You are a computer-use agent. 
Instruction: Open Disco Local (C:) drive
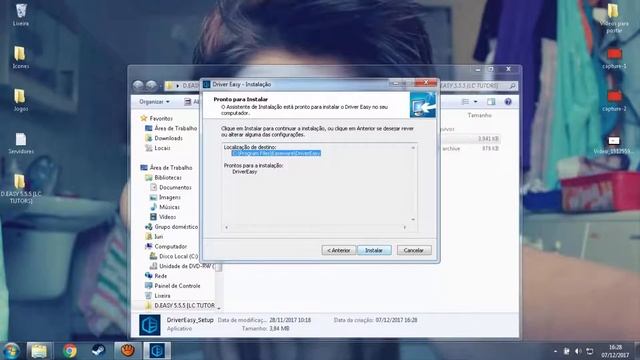(x=174, y=256)
